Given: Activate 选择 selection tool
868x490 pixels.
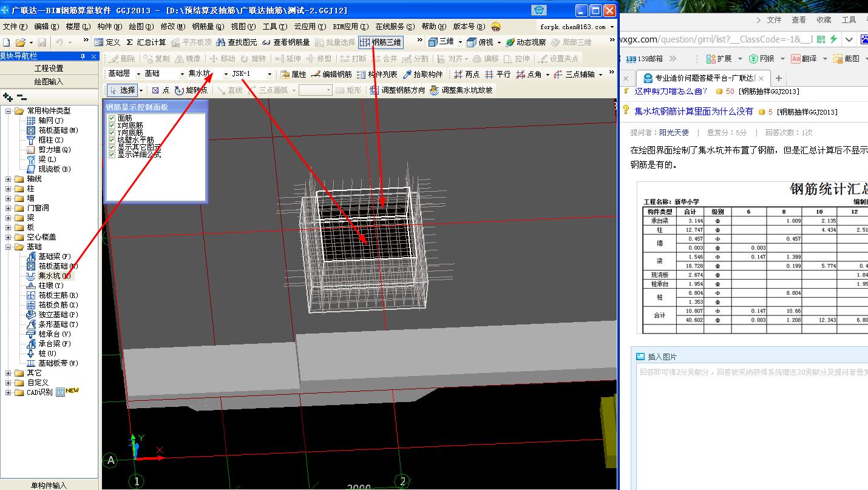Looking at the screenshot, I should 122,90.
